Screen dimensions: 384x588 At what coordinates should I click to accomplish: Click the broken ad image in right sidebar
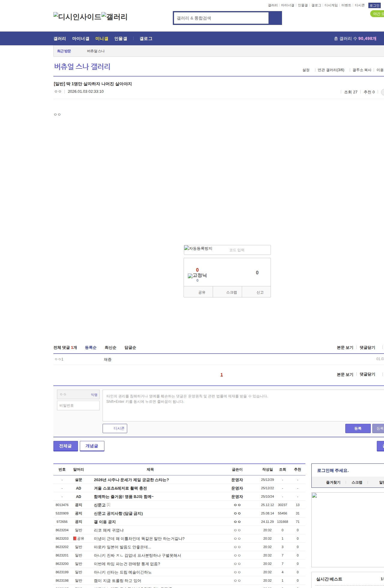(x=314, y=496)
